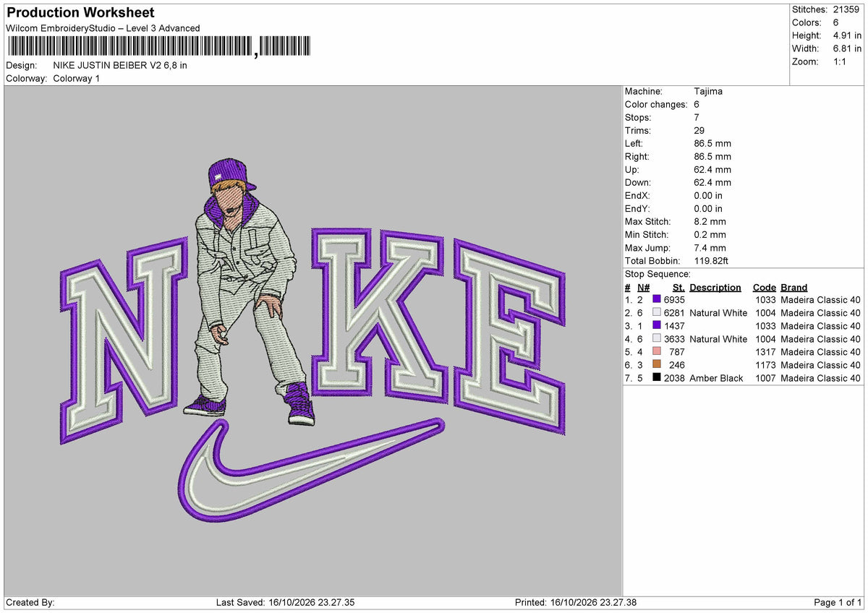Click the barcode under the worksheet title
Viewport: 868px width, 613px height.
[x=159, y=47]
